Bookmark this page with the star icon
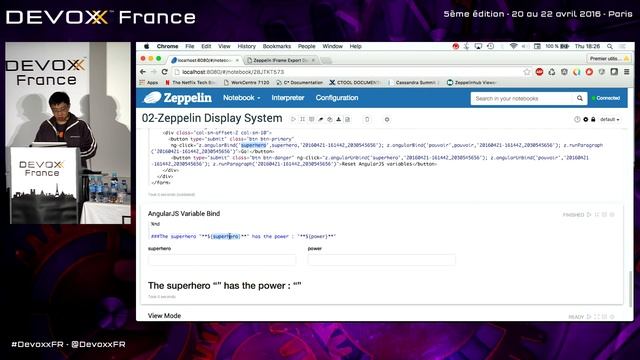The image size is (640, 360). pos(527,72)
